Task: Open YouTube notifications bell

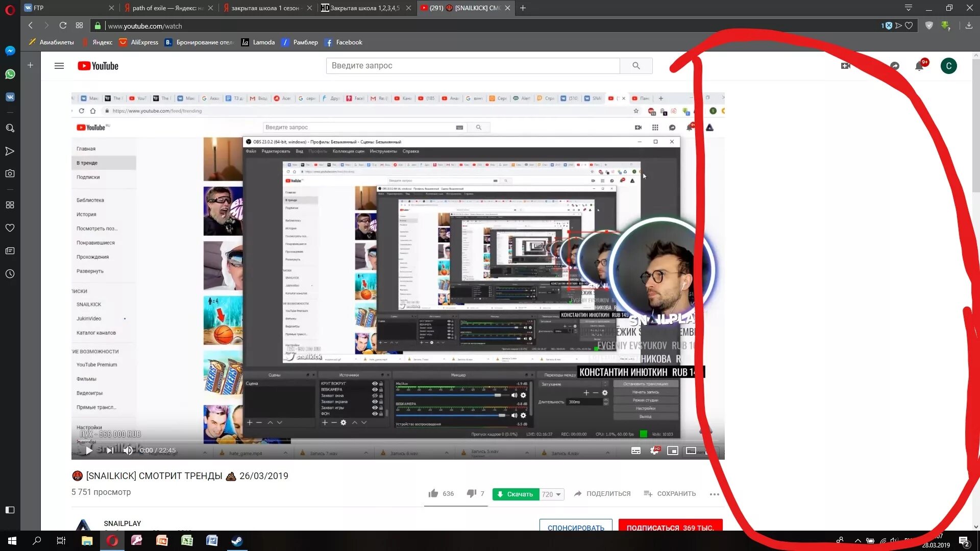Action: pyautogui.click(x=919, y=66)
